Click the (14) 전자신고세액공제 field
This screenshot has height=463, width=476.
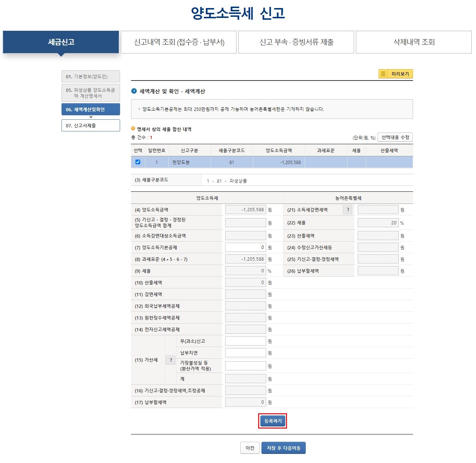tap(245, 329)
